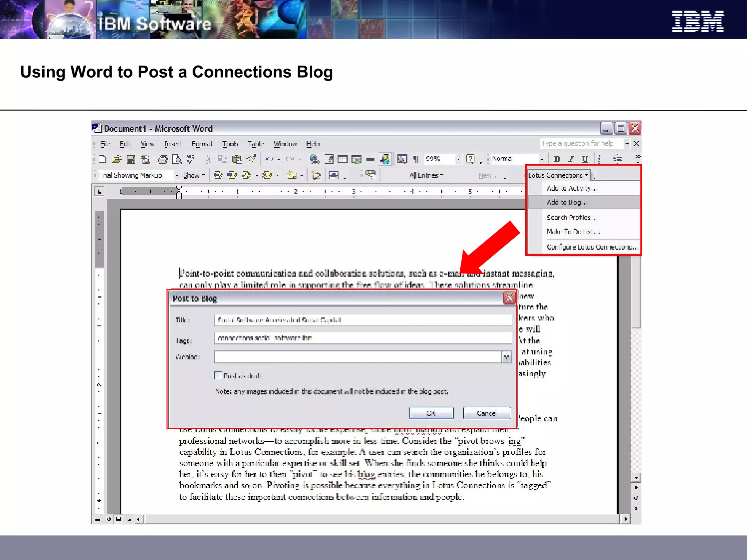Viewport: 747px width, 560px height.
Task: Select Add to Blog menu entry
Action: click(x=565, y=202)
